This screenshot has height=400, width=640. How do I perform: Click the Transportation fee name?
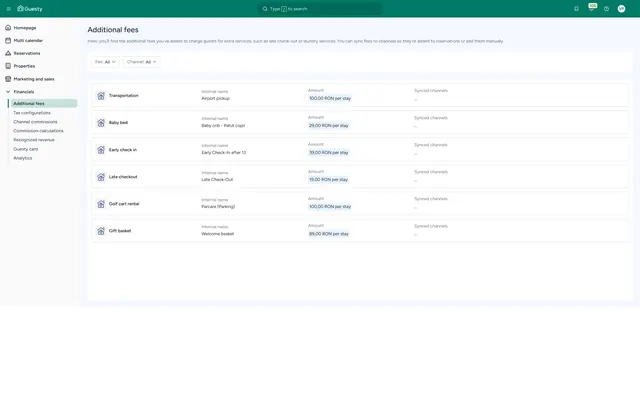124,96
